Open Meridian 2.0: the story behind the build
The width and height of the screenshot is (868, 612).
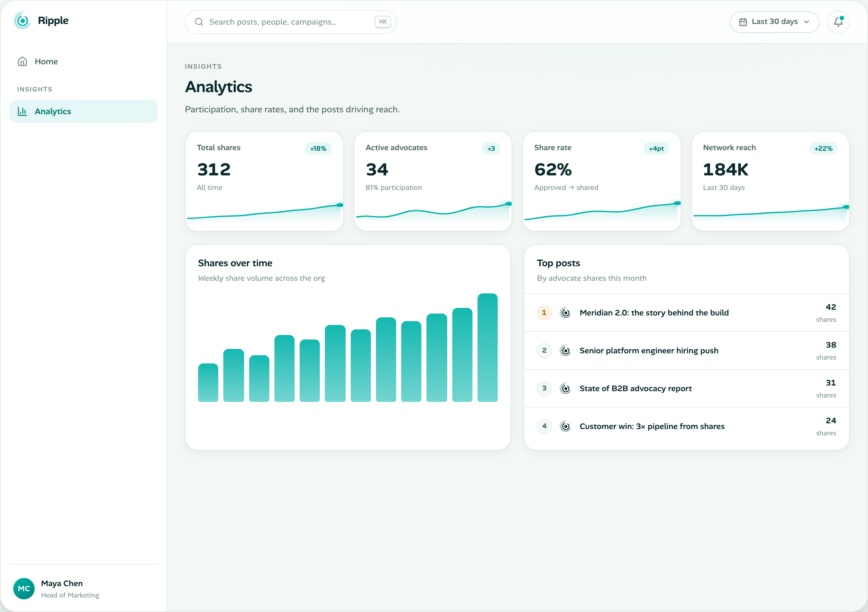click(x=687, y=313)
